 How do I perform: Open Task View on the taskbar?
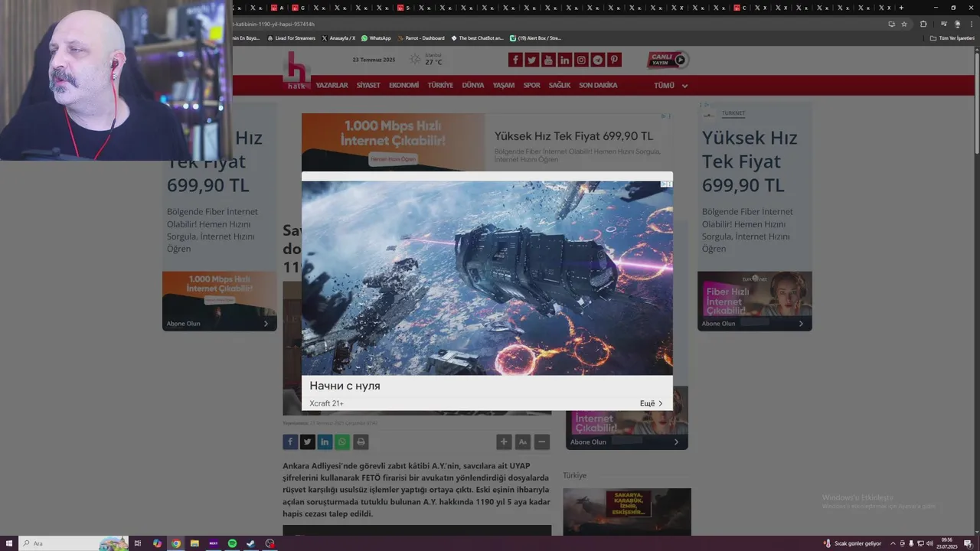tap(138, 543)
